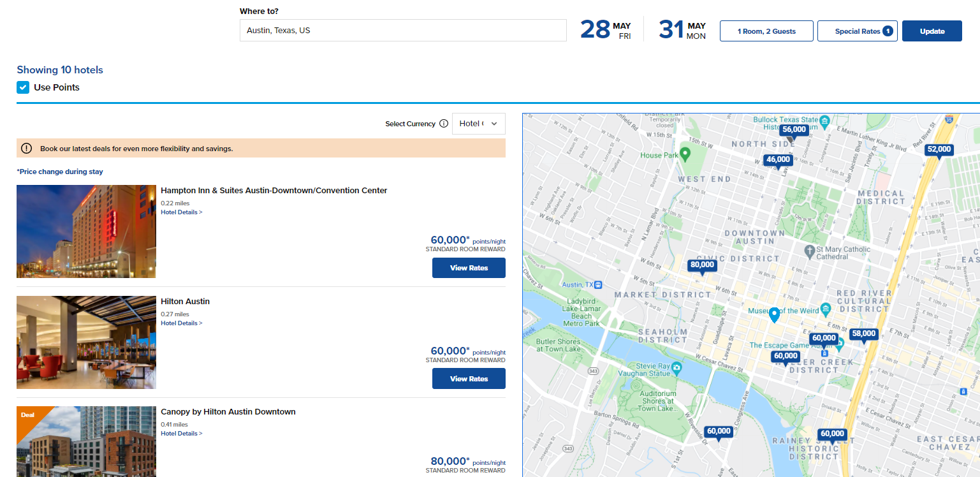Click the Book our latest deals banner

click(261, 148)
